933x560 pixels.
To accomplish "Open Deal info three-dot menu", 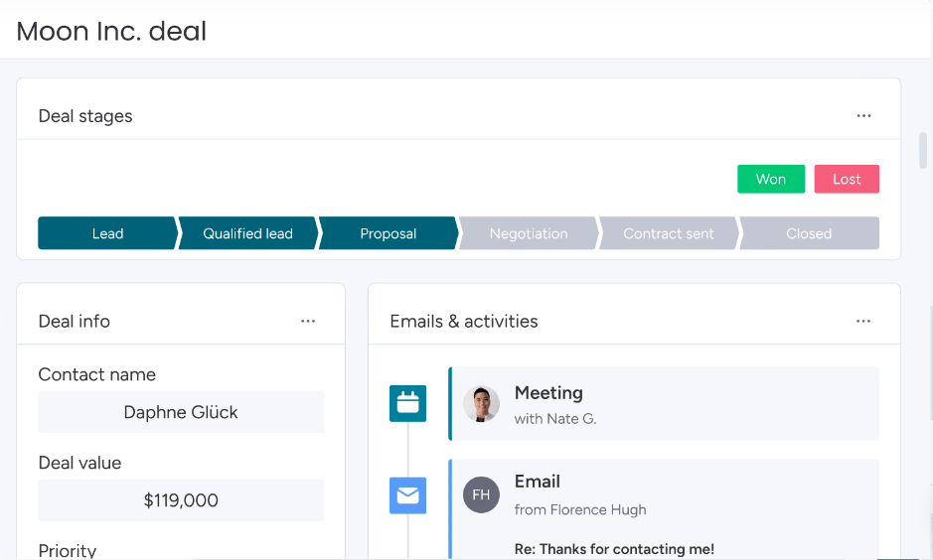I will [308, 321].
